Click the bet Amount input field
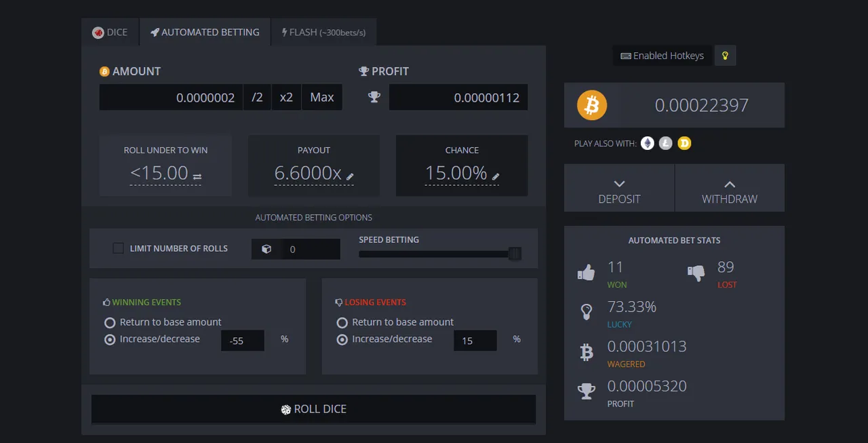 pyautogui.click(x=171, y=97)
